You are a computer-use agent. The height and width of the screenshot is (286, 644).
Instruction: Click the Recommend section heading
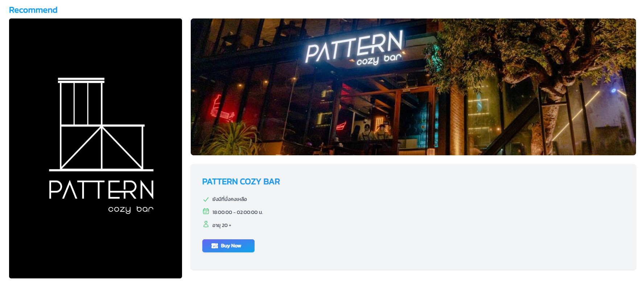tap(33, 10)
